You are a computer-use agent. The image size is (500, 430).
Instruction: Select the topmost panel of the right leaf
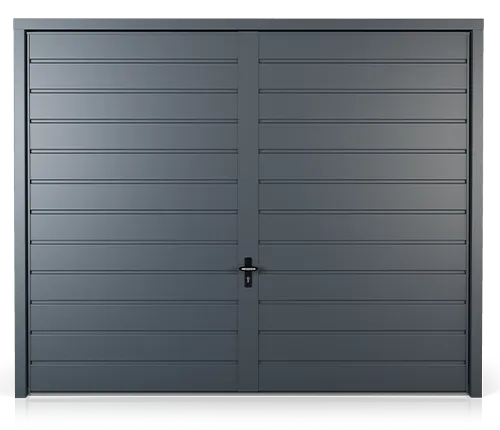(363, 46)
